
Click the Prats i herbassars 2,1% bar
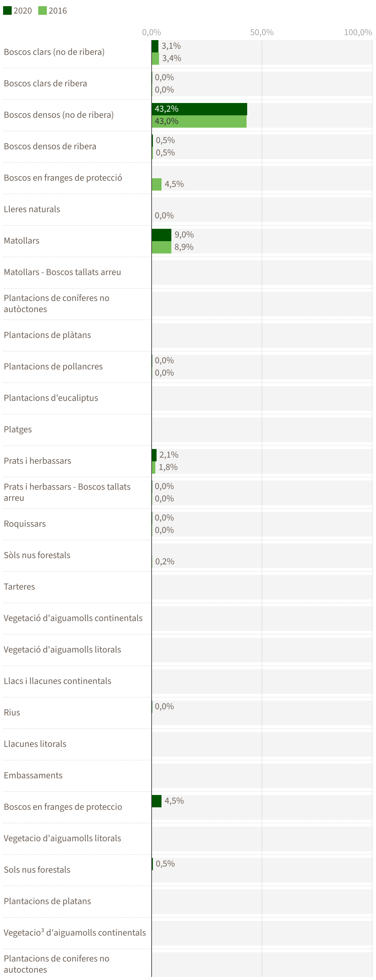click(154, 455)
